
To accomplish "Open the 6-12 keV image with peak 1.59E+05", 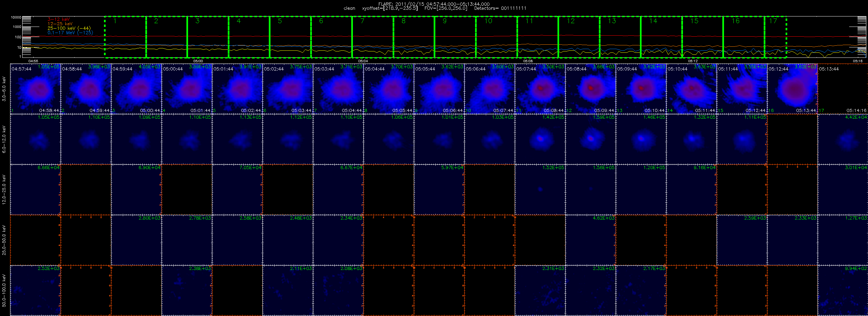I will coord(590,139).
